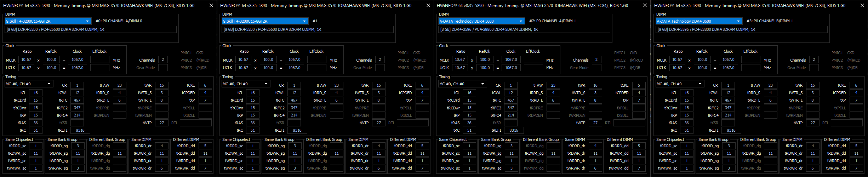Click the MCLK clock 1067.0 field in the DIMM #3 window
This screenshot has width=868, height=177.
(x=729, y=60)
